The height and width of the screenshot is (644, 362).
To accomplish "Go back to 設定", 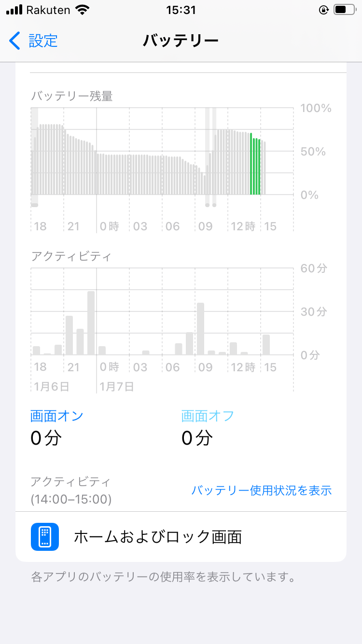I will 42,41.
